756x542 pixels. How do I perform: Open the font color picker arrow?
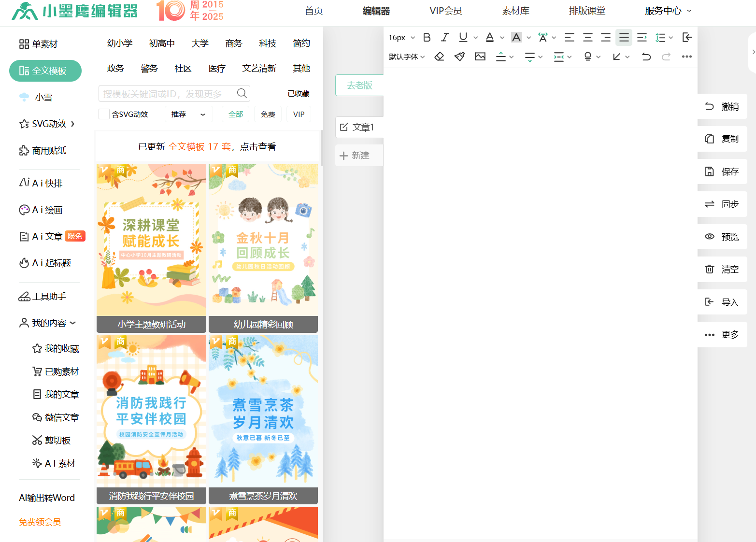pos(502,38)
